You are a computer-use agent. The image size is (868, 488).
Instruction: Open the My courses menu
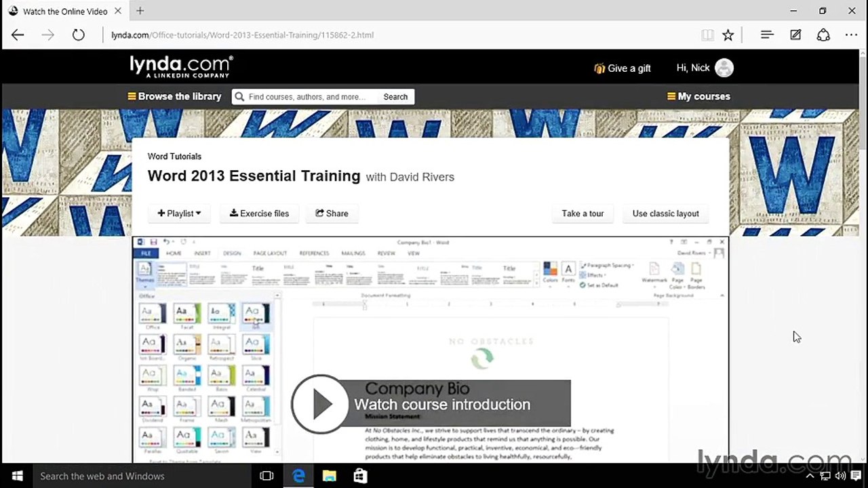698,96
